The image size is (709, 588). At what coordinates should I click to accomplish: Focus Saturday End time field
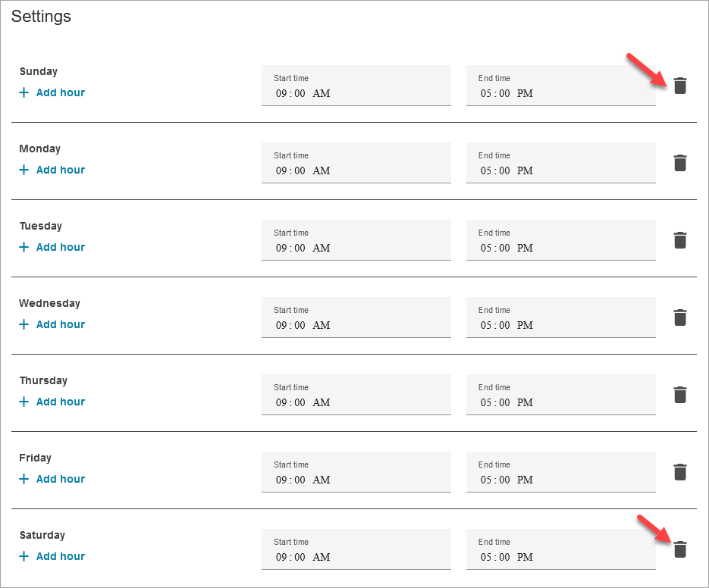561,549
